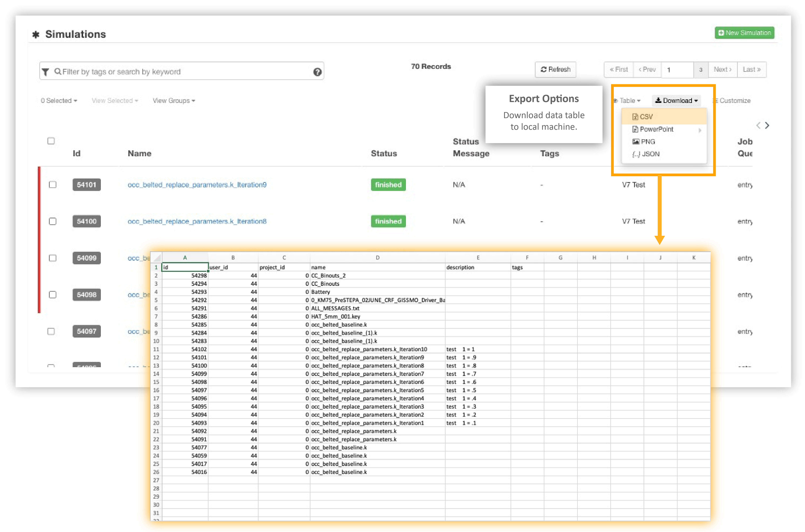The image size is (805, 532).
Task: Select spreadsheet cell A1 containing id
Action: 185,267
